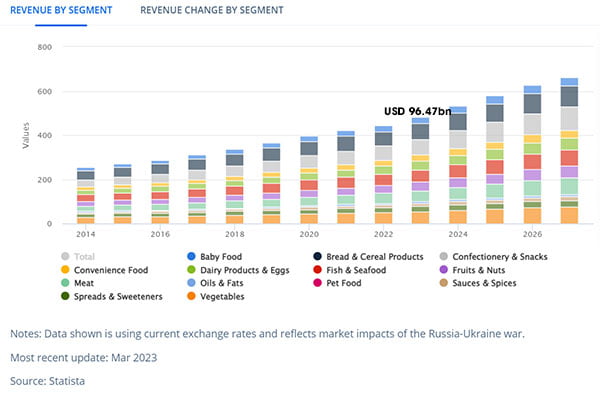Screen dimensions: 600x393
Task: Hide the Bread & Cereal Products series
Action: [x=368, y=256]
